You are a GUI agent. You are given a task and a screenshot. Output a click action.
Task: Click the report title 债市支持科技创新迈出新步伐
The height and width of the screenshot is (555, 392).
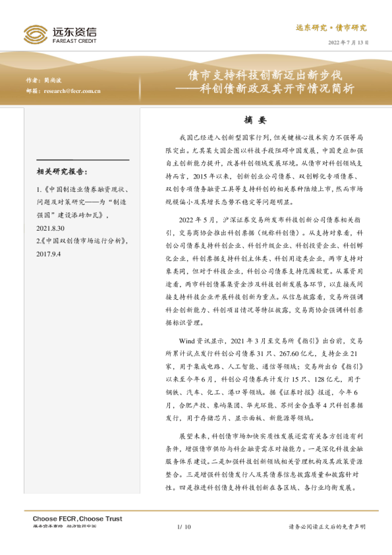pyautogui.click(x=265, y=75)
